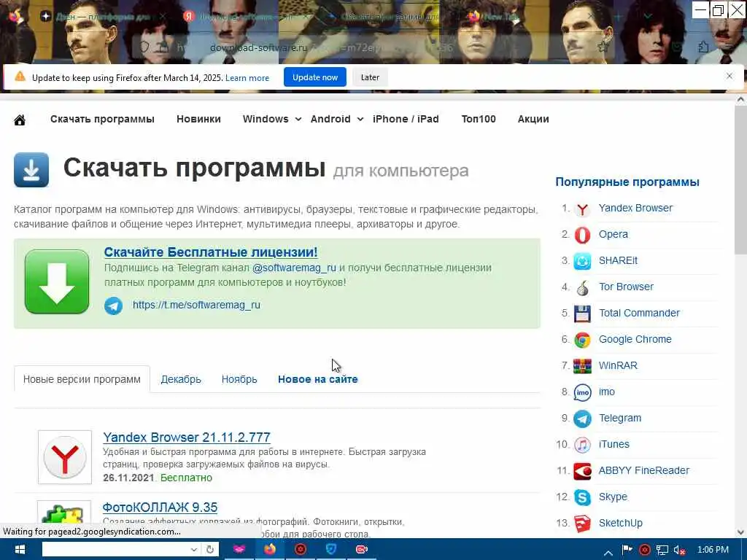This screenshot has height=560, width=747.
Task: Click the blue shield taskbar icon
Action: pos(331,550)
